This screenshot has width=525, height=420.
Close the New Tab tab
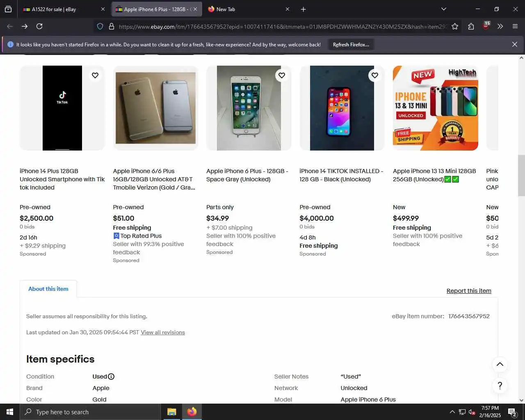288,9
